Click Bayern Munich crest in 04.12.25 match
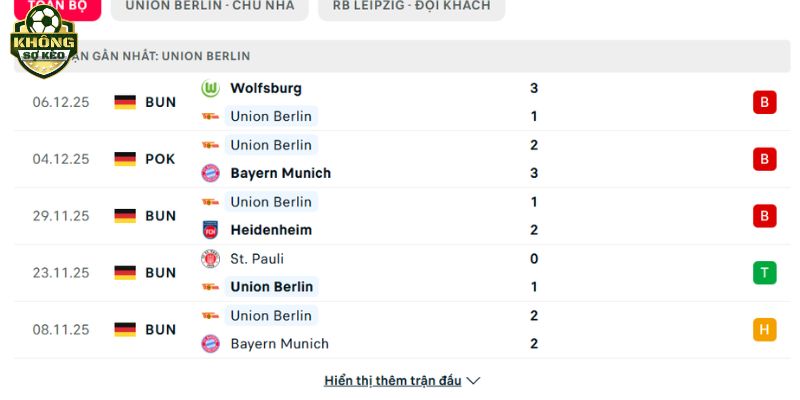 click(x=210, y=173)
